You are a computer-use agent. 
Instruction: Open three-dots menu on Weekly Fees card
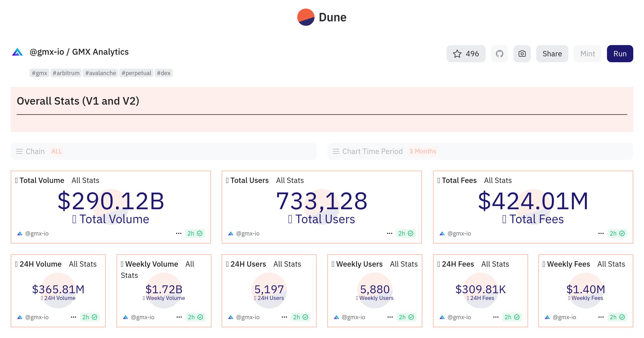click(601, 317)
